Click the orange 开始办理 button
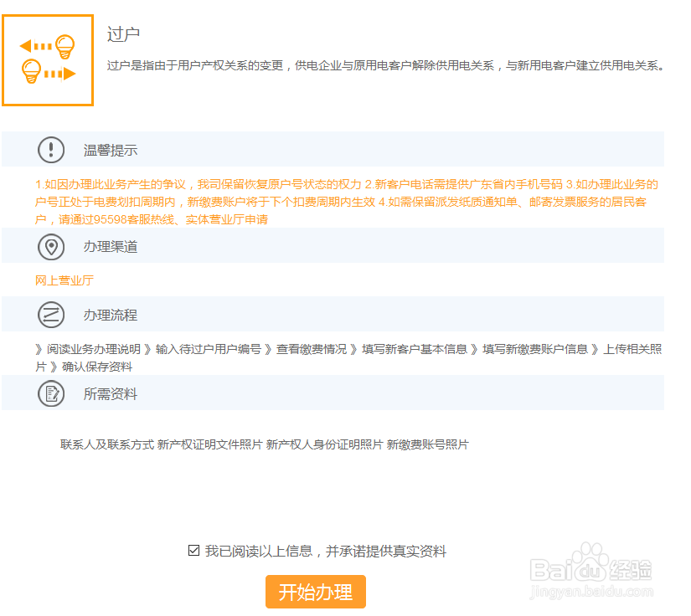 pos(316,592)
